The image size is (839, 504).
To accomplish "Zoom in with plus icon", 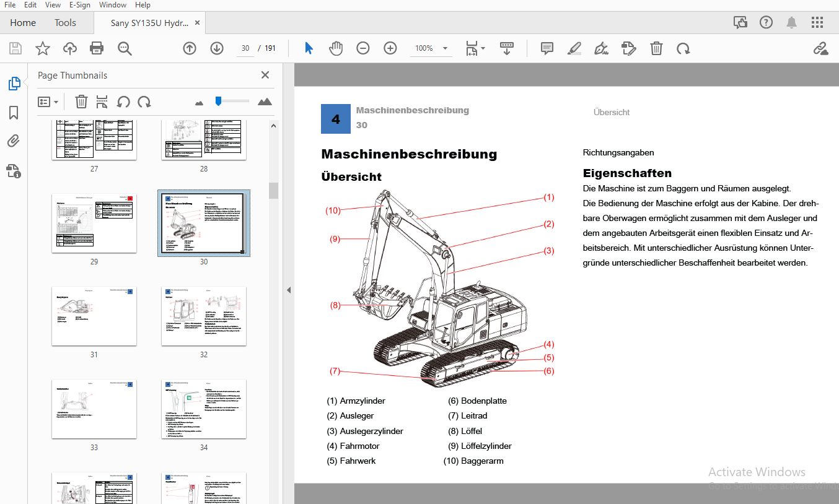I will (390, 48).
